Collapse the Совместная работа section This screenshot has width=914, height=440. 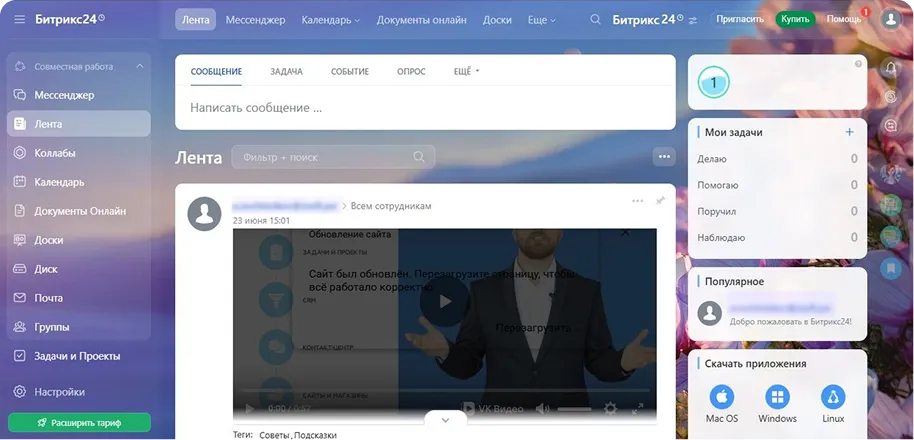tap(140, 67)
